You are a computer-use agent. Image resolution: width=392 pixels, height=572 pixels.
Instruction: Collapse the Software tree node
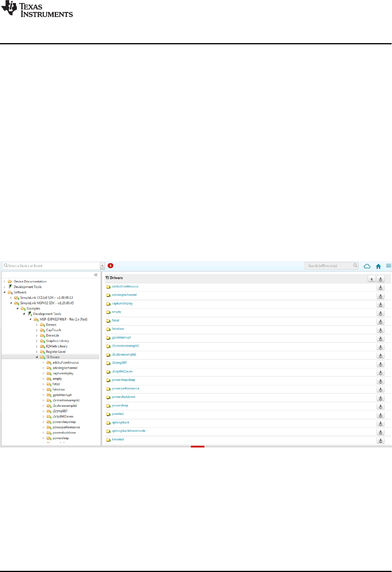click(x=5, y=292)
